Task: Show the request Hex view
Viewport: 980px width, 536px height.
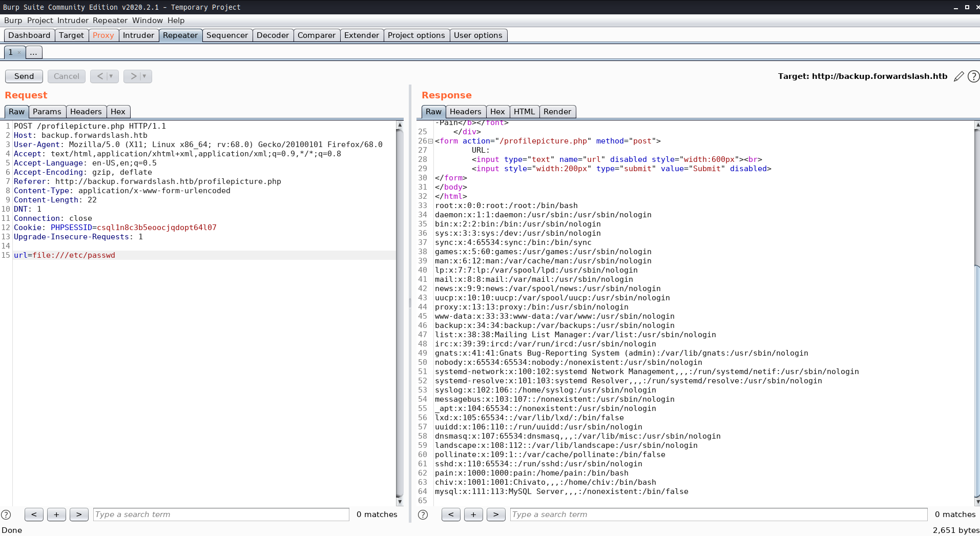Action: pyautogui.click(x=118, y=112)
